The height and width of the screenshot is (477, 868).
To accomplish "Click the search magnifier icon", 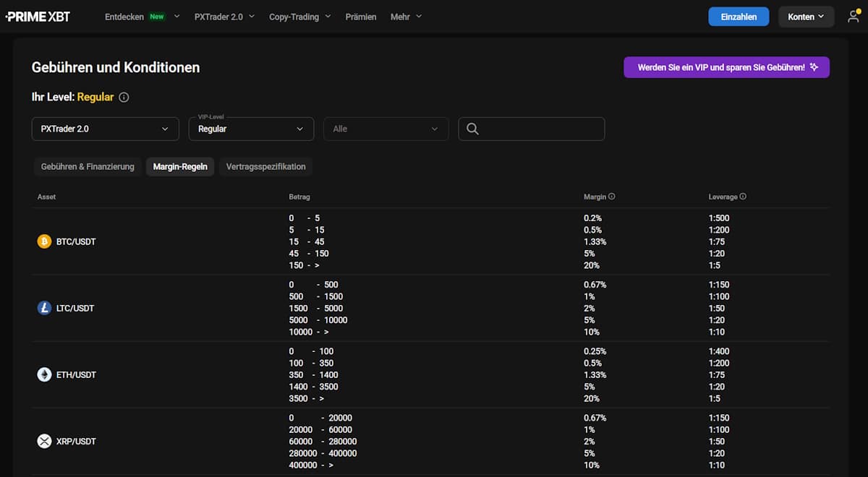I will point(472,129).
